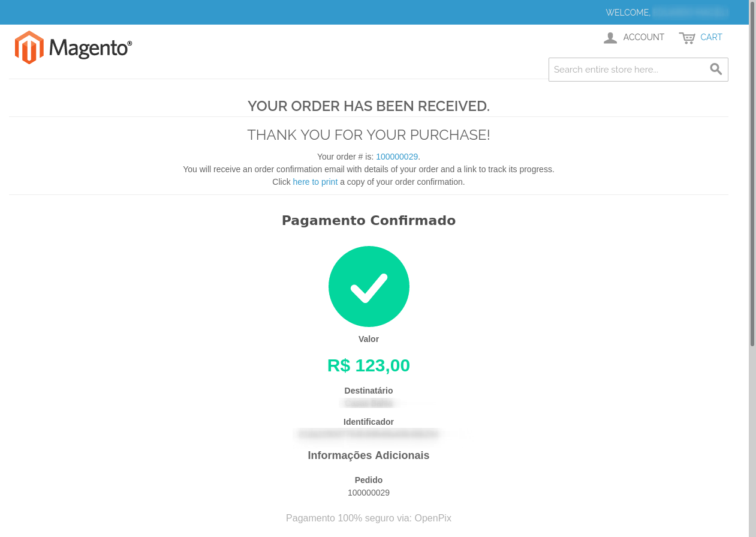Click the Destinatário redacted name
This screenshot has width=756, height=537.
[x=369, y=403]
